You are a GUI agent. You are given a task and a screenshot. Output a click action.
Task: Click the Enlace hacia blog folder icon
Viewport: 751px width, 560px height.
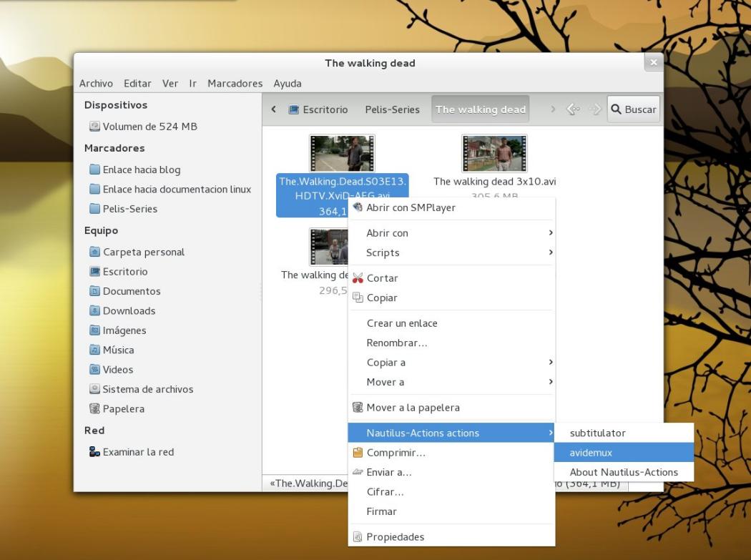point(95,170)
